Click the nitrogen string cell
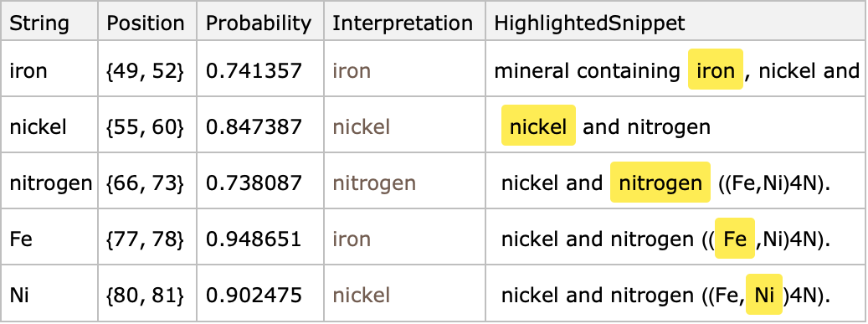Image resolution: width=868 pixels, height=324 pixels. point(51,183)
